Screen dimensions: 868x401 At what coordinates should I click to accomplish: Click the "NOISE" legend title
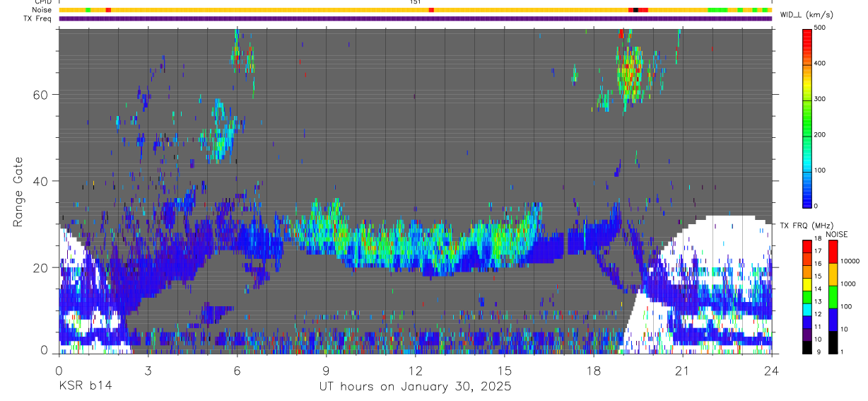[x=836, y=234]
